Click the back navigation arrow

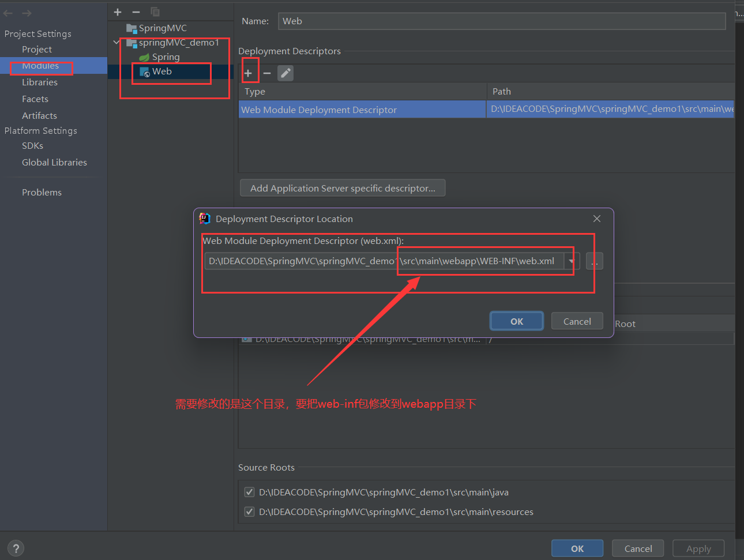(8, 13)
